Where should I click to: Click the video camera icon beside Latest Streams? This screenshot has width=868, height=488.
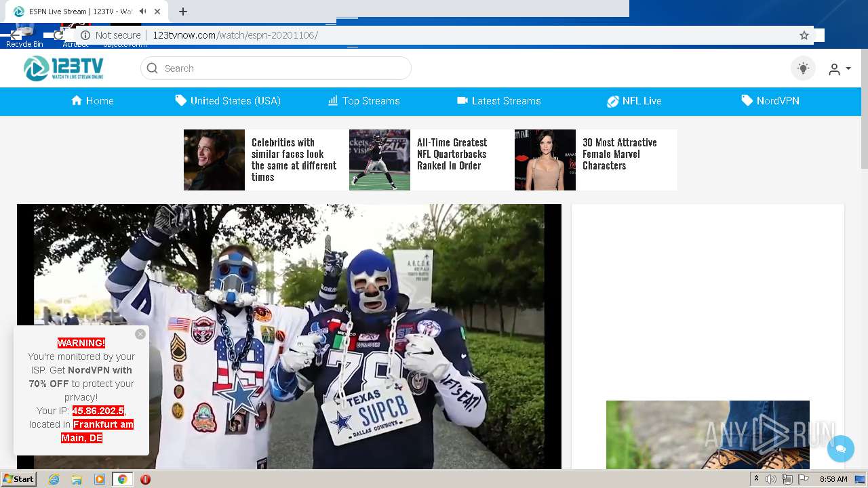pos(462,100)
